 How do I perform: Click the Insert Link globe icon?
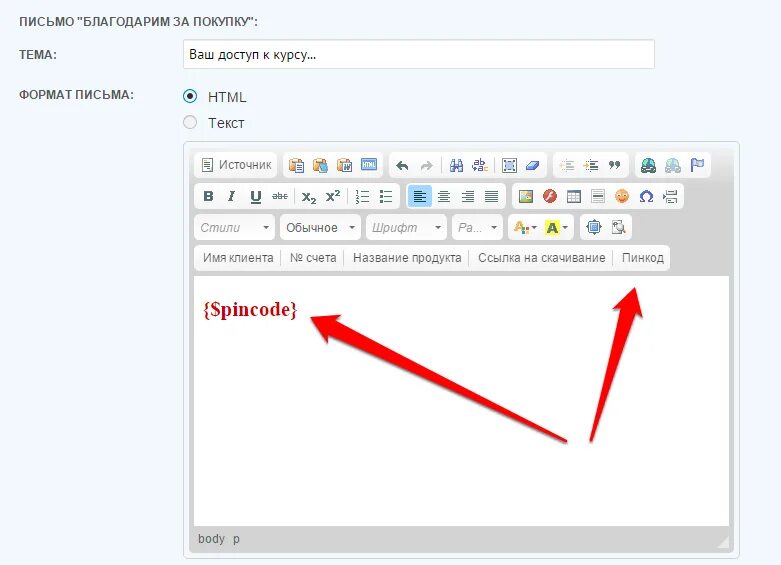(x=649, y=165)
